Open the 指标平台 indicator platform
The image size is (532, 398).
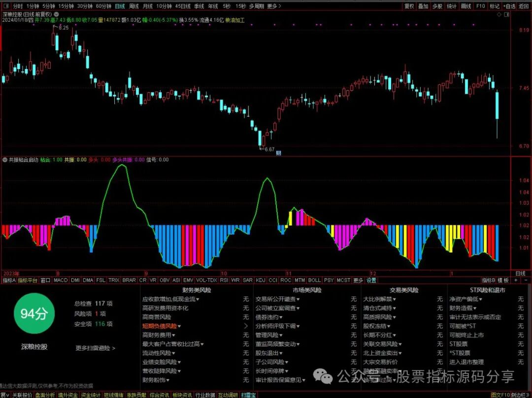pos(28,280)
